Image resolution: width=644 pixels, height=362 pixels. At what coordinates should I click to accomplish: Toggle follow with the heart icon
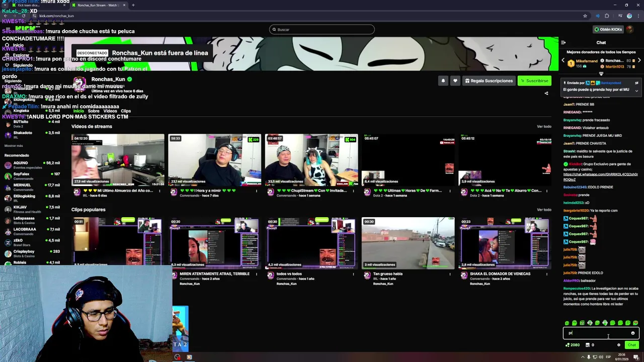(455, 80)
